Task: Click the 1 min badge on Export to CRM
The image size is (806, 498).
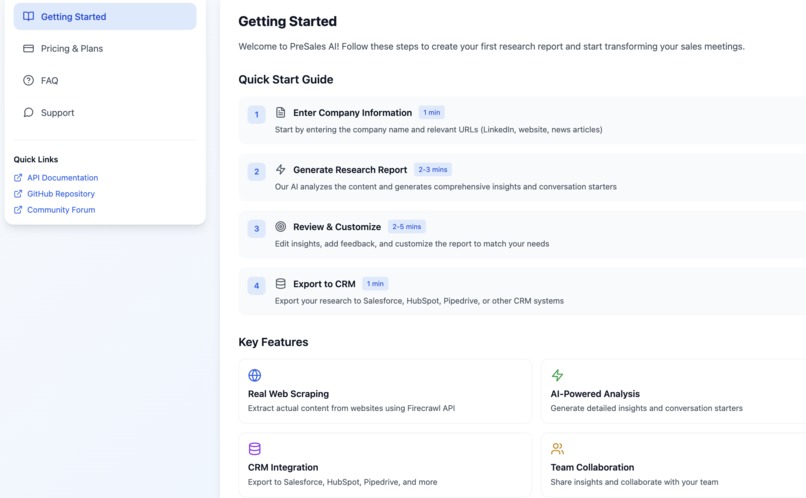Action: click(375, 284)
